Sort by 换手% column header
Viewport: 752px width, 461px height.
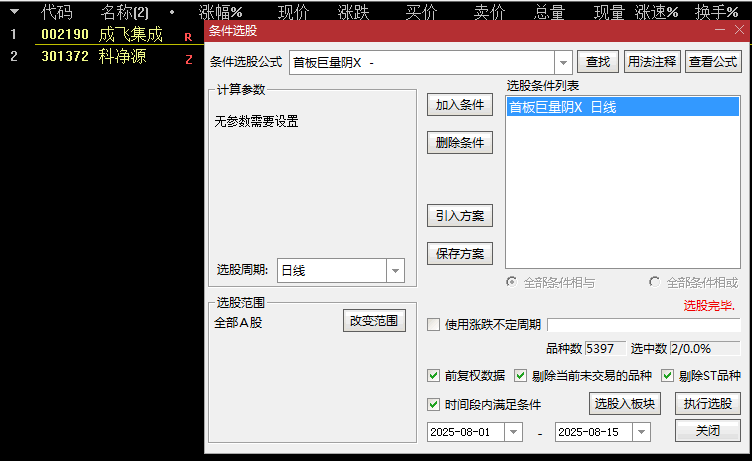[x=716, y=12]
